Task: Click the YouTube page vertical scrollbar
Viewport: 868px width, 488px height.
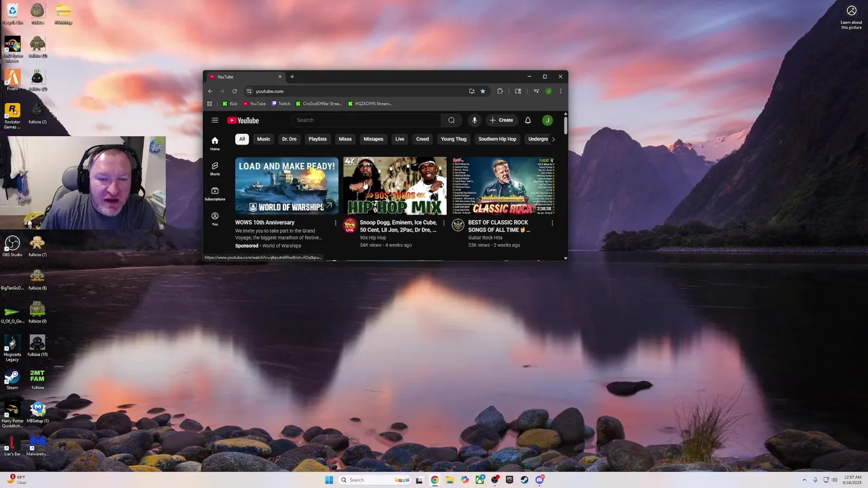Action: 566,125
